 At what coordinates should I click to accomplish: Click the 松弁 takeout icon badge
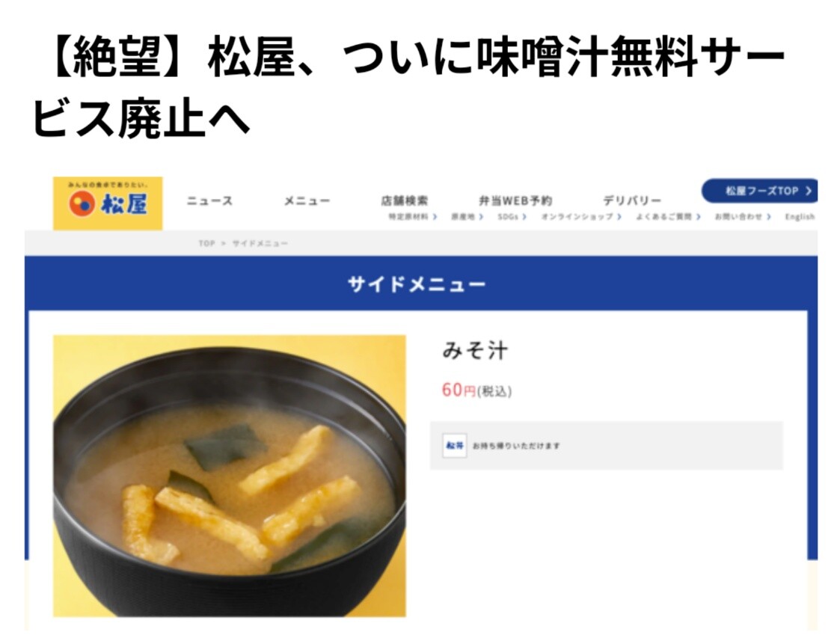(x=455, y=446)
